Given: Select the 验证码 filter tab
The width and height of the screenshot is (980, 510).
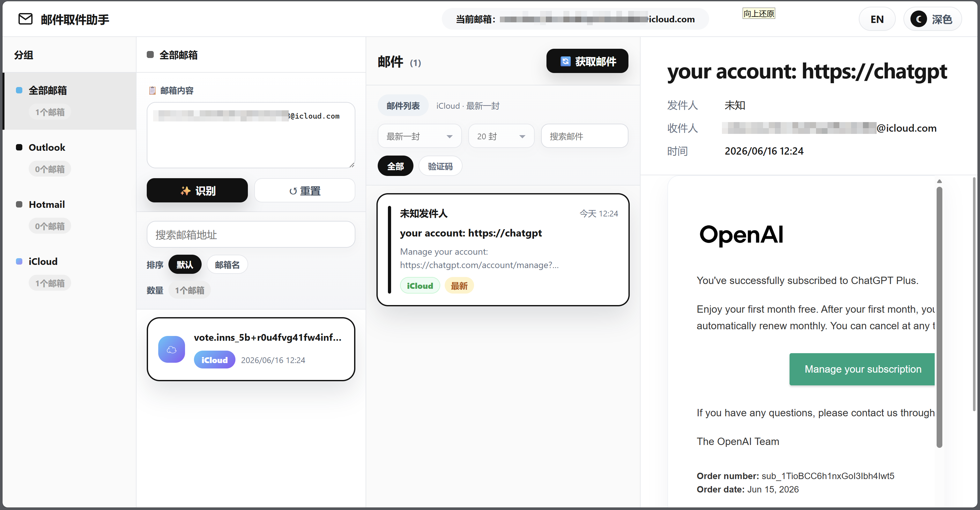Looking at the screenshot, I should coord(440,166).
